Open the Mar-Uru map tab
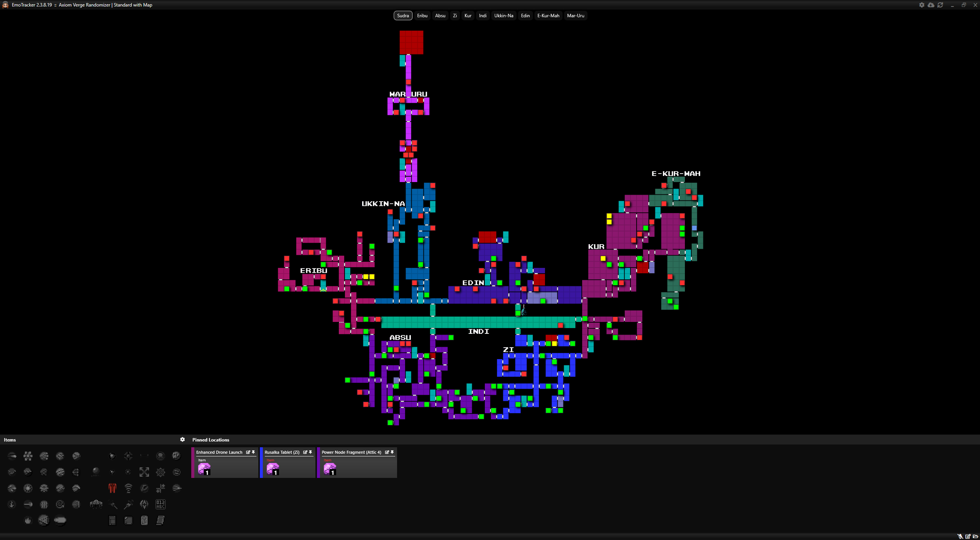980x540 pixels. 575,16
